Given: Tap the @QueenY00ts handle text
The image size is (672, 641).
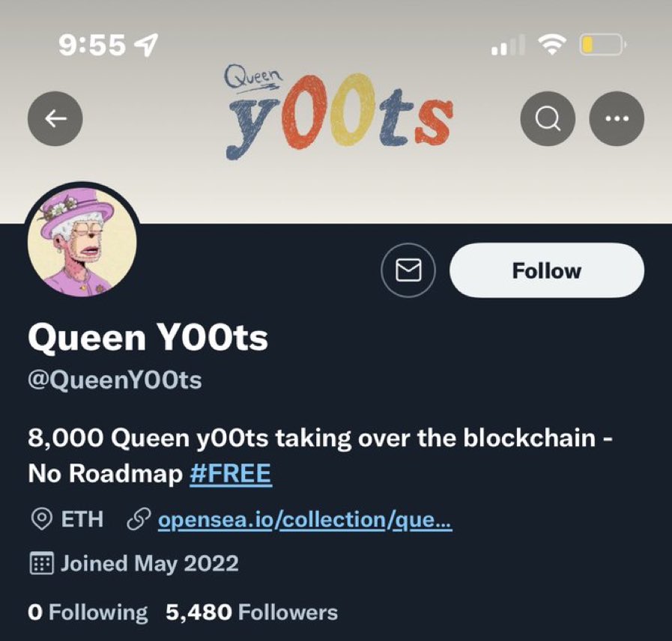Looking at the screenshot, I should click(115, 380).
